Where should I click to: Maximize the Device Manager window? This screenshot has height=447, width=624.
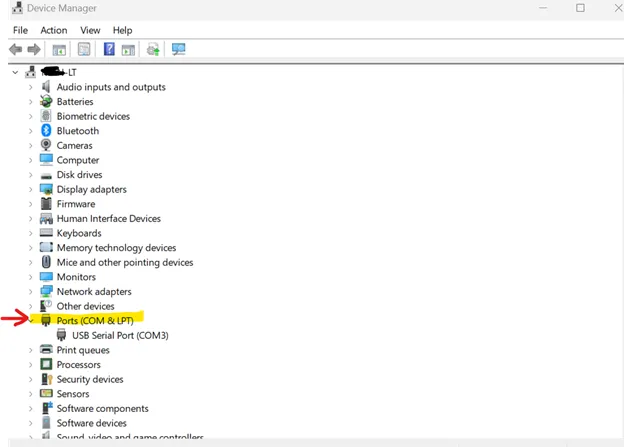[580, 8]
